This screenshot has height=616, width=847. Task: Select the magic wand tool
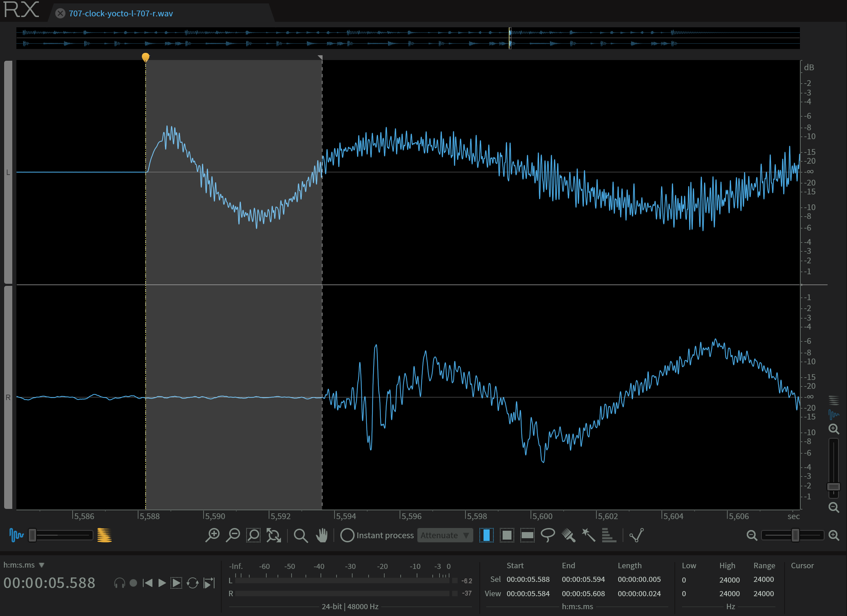click(x=589, y=535)
